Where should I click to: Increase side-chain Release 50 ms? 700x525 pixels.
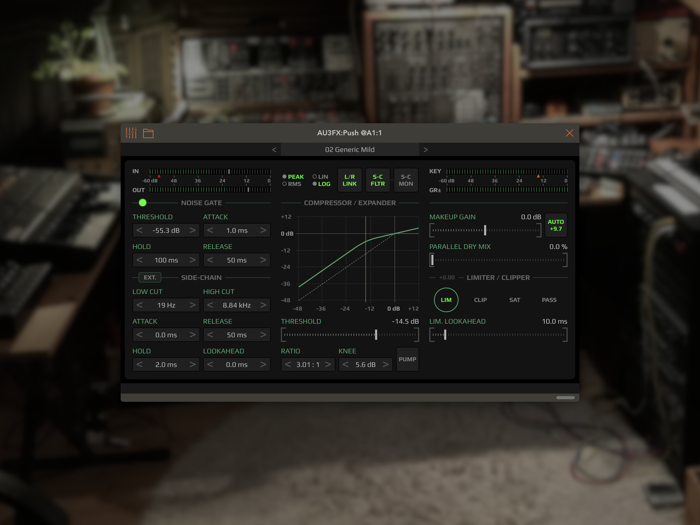[263, 335]
